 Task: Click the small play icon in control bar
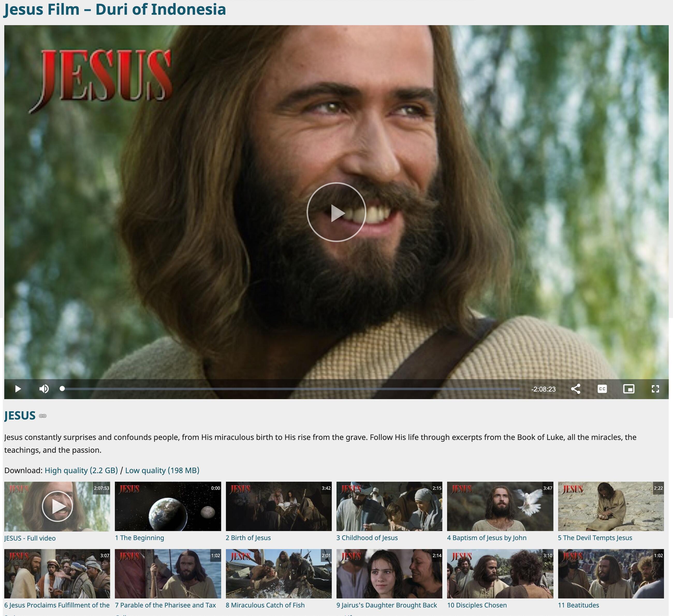(x=18, y=389)
